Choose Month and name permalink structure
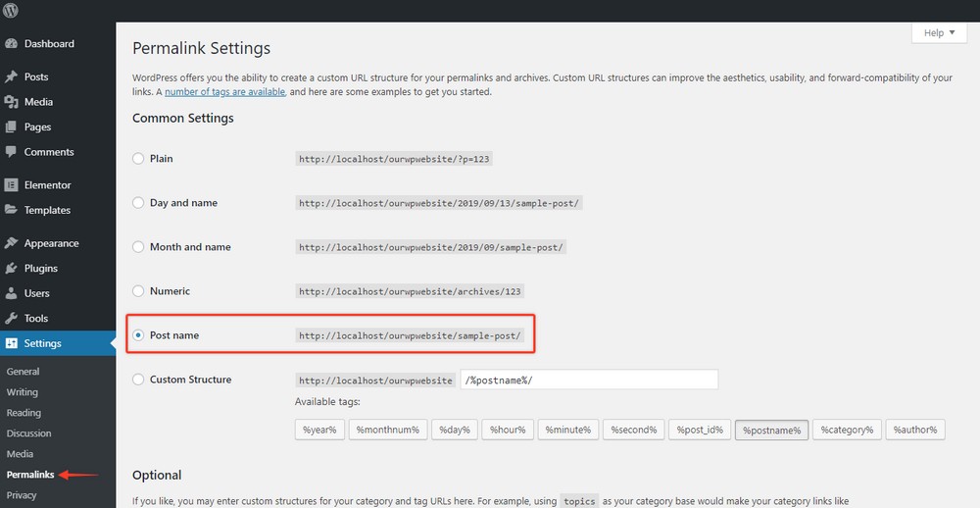The width and height of the screenshot is (980, 508). (138, 247)
